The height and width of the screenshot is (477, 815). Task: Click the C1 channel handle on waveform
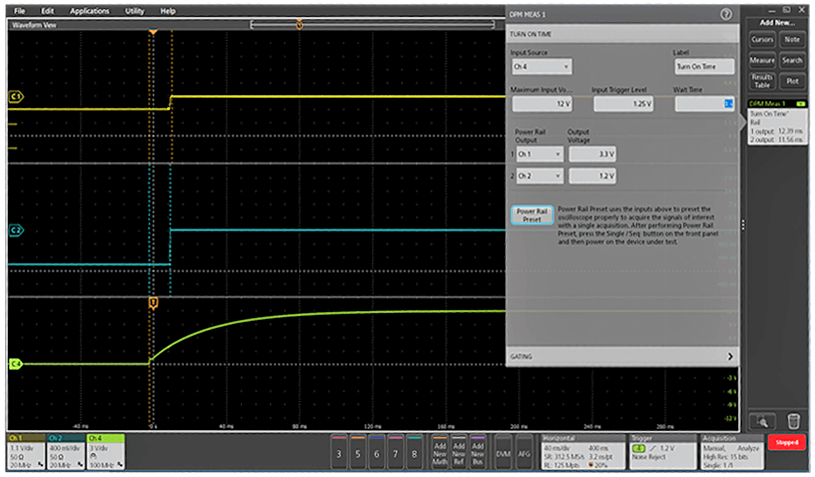16,97
